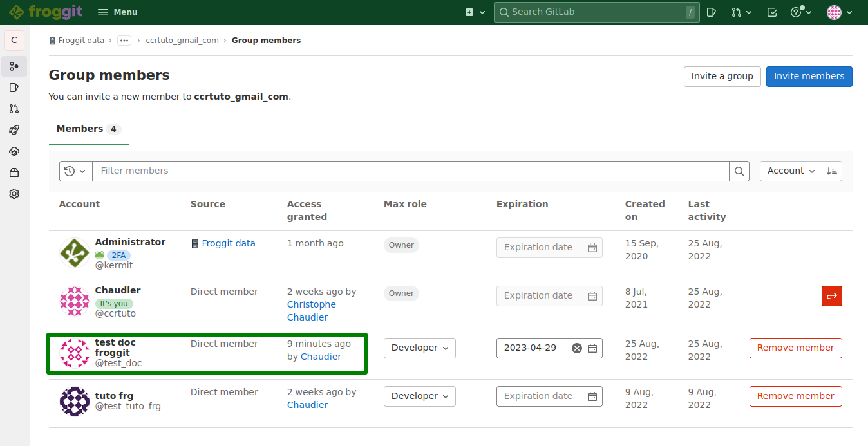Click the Expiration date field in the Administrator row
This screenshot has width=868, height=446.
[549, 248]
